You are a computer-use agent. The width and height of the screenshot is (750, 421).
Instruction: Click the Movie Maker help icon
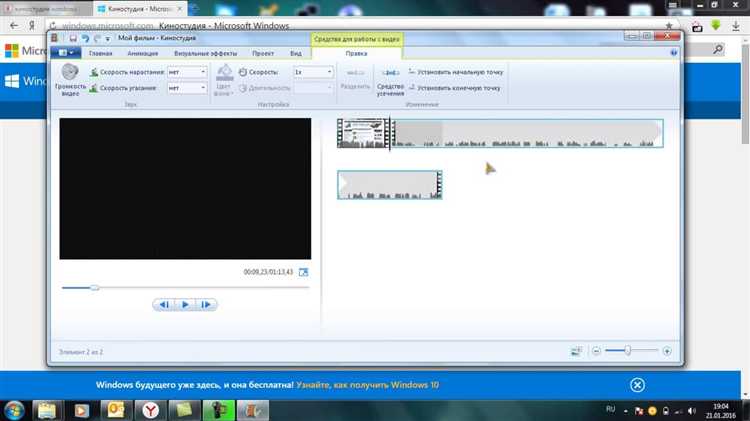(674, 53)
